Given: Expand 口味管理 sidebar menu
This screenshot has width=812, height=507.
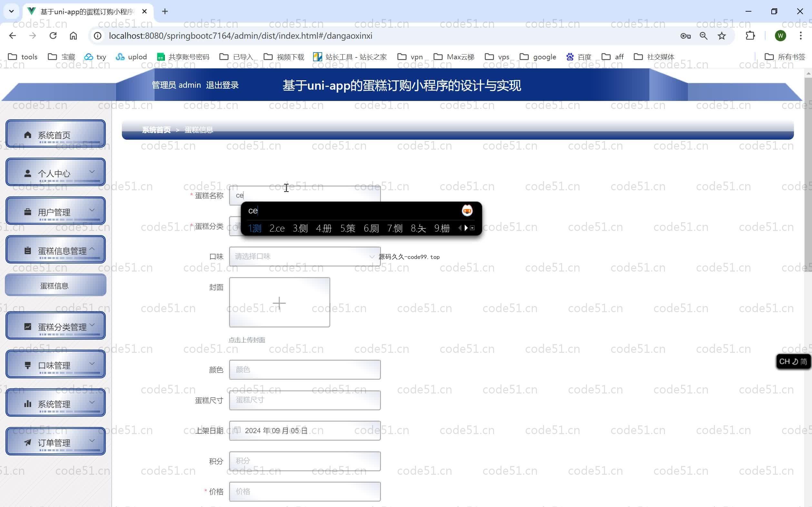Looking at the screenshot, I should tap(56, 364).
